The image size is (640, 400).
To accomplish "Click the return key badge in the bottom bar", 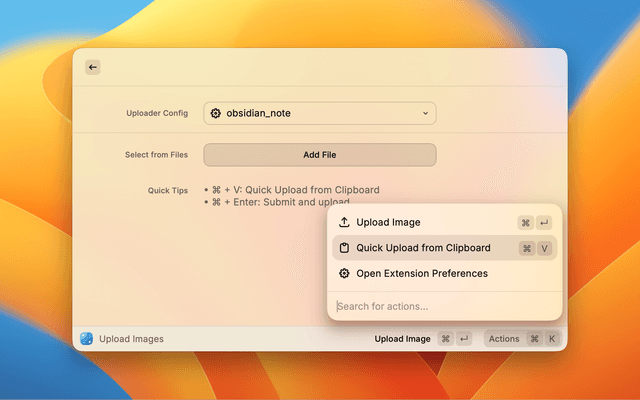I will pyautogui.click(x=464, y=339).
